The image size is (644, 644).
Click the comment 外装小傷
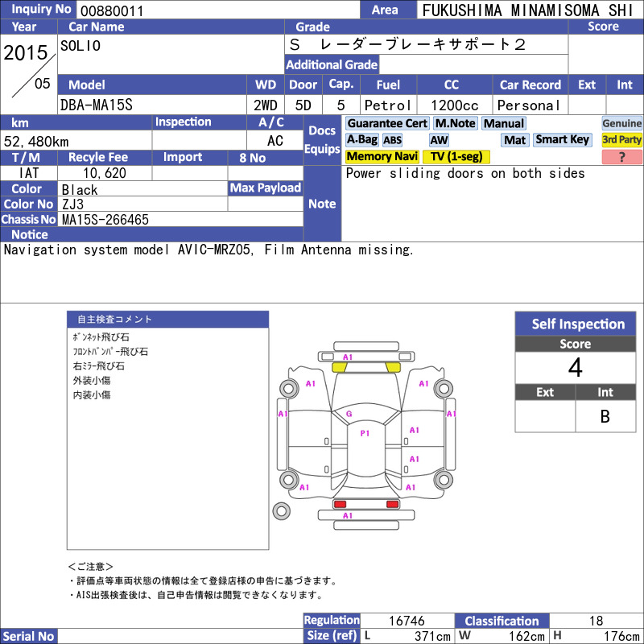(92, 380)
